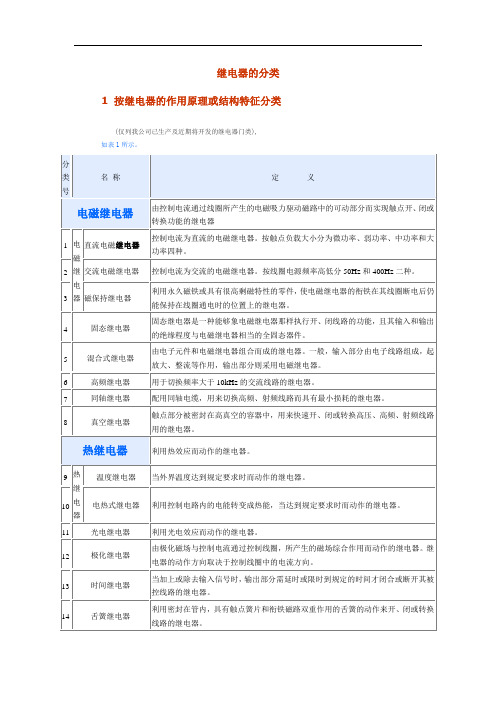Click the "高频继电器" name cell

tap(111, 382)
